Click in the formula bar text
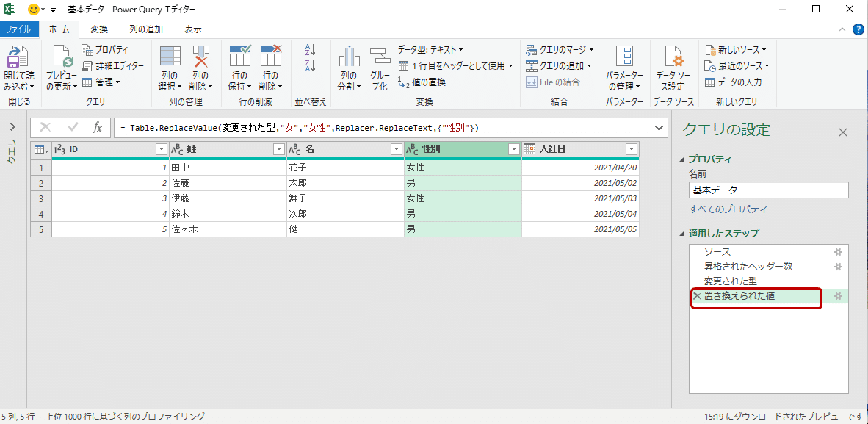This screenshot has width=868, height=424. coord(299,128)
